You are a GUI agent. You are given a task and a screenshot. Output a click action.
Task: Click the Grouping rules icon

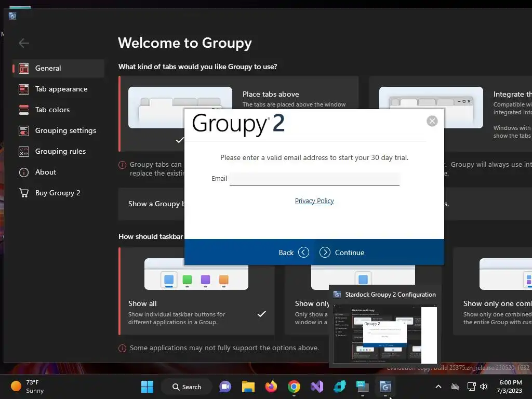[24, 151]
